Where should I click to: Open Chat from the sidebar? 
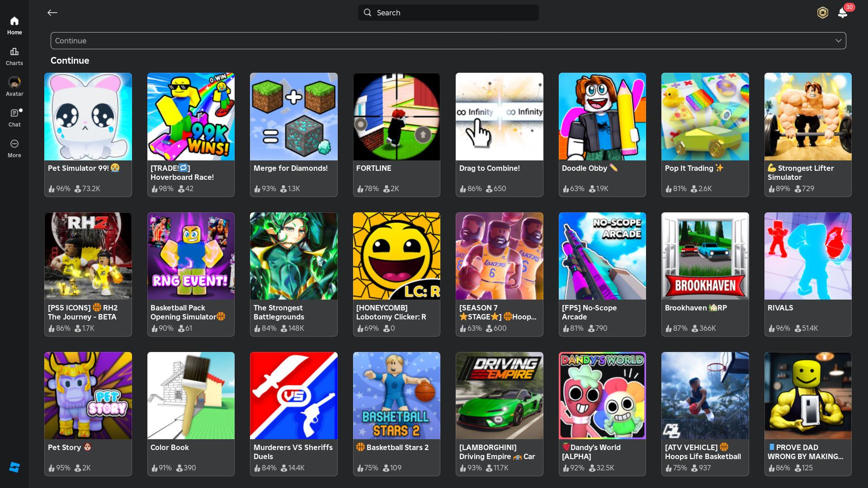[14, 117]
